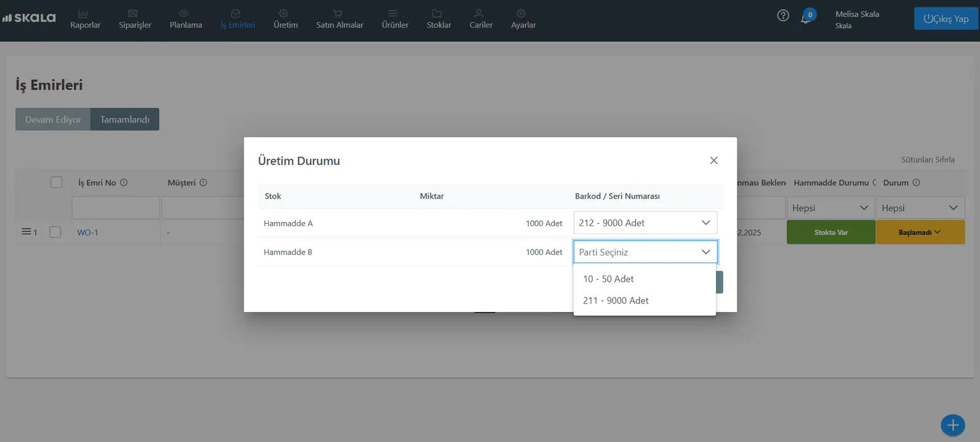Switch to the Tamamlandı tab
980x442 pixels.
125,120
